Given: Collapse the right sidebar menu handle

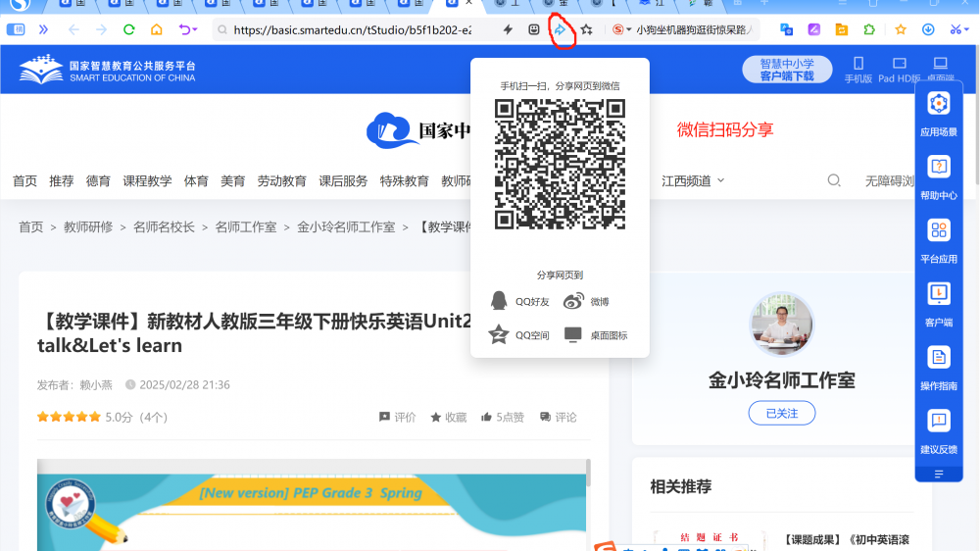Looking at the screenshot, I should tap(939, 475).
